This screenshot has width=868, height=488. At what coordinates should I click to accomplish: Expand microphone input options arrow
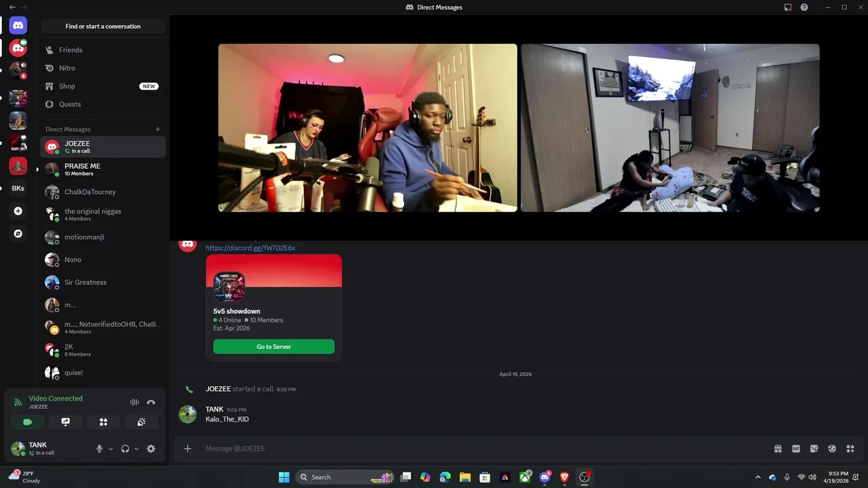click(x=111, y=449)
